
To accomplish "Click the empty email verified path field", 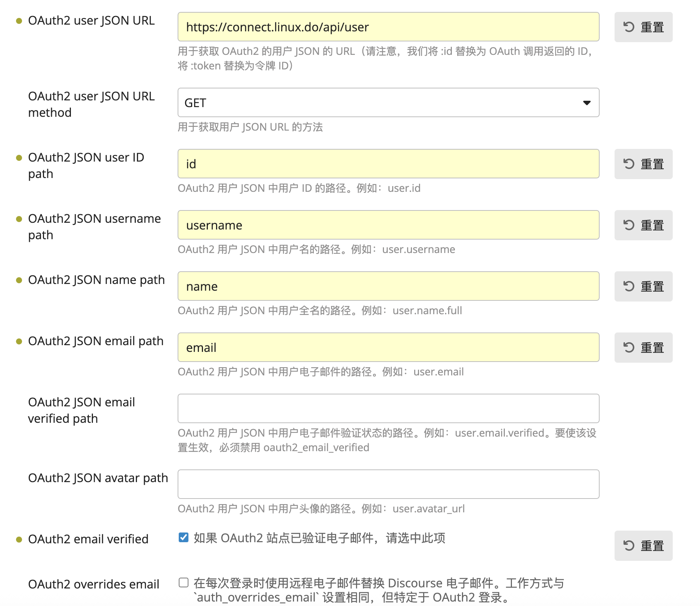I will coord(388,409).
